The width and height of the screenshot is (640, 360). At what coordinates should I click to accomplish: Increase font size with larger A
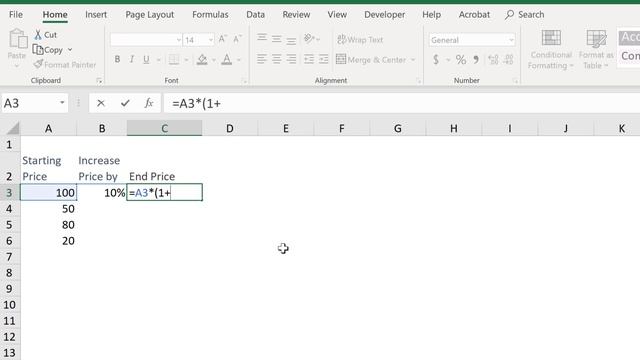tap(222, 39)
